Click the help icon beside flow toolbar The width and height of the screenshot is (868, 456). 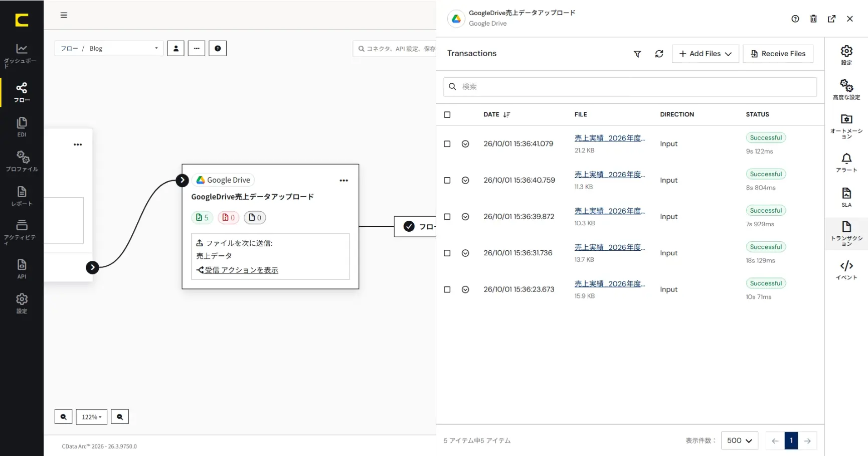[x=218, y=49]
